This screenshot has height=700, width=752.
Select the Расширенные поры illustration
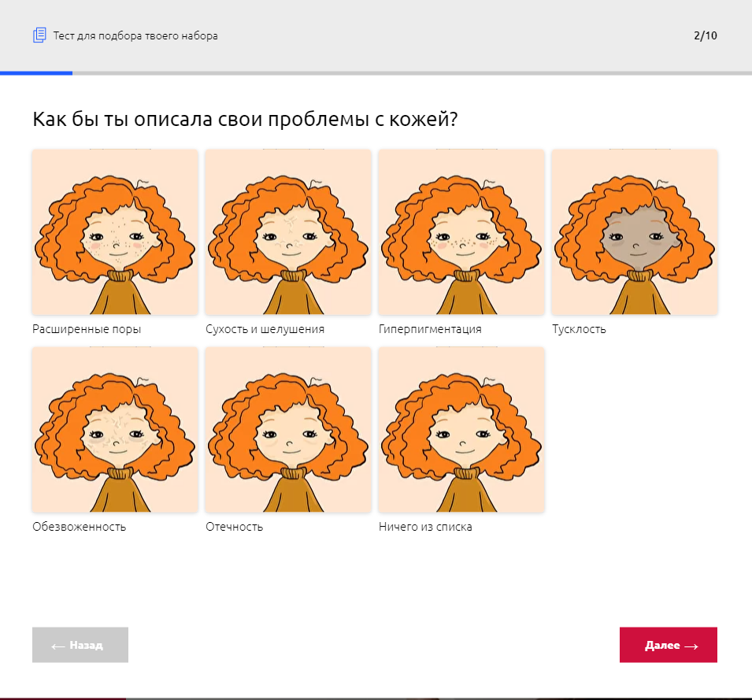(115, 232)
